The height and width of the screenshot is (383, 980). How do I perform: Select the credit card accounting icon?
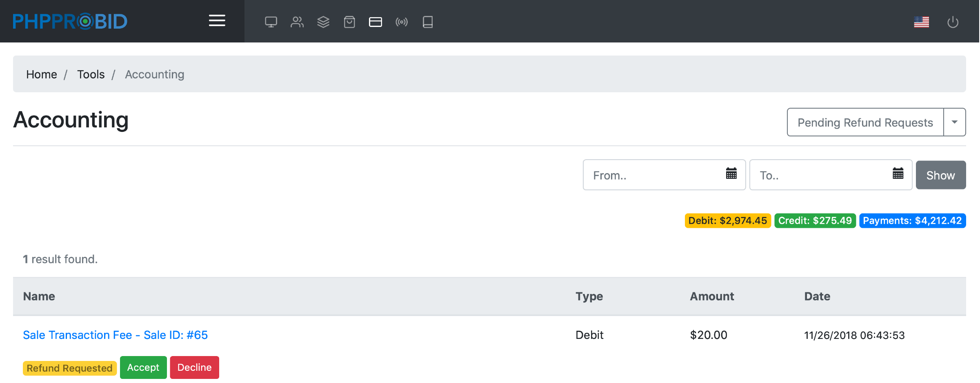click(375, 22)
